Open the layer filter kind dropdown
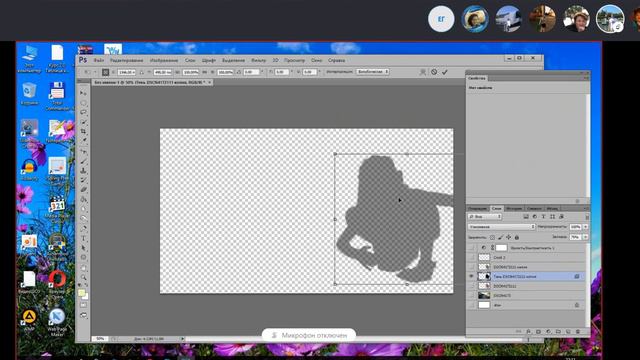This screenshot has width=640, height=360. point(485,217)
